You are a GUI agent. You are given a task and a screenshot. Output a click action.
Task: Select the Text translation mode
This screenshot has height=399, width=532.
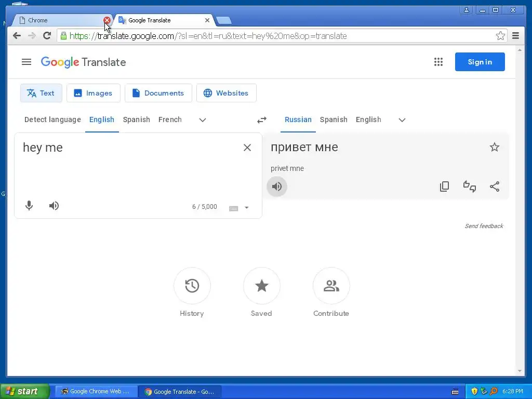[x=41, y=93]
